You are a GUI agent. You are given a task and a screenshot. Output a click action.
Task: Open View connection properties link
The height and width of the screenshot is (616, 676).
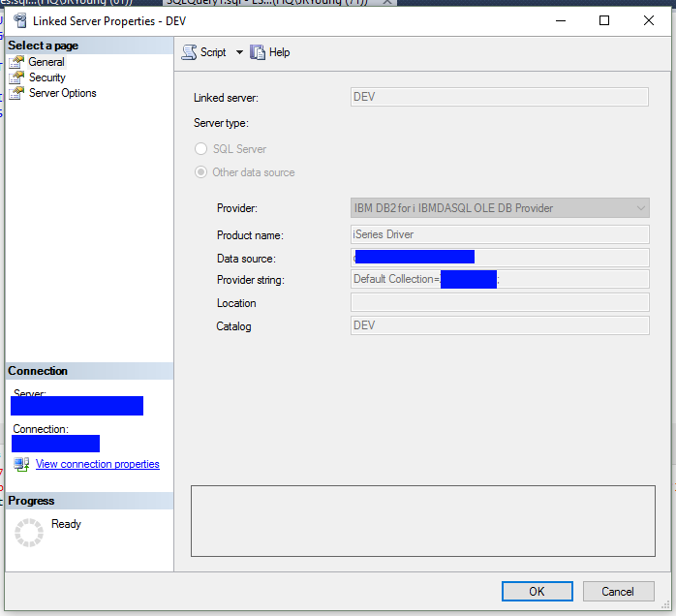pyautogui.click(x=97, y=465)
